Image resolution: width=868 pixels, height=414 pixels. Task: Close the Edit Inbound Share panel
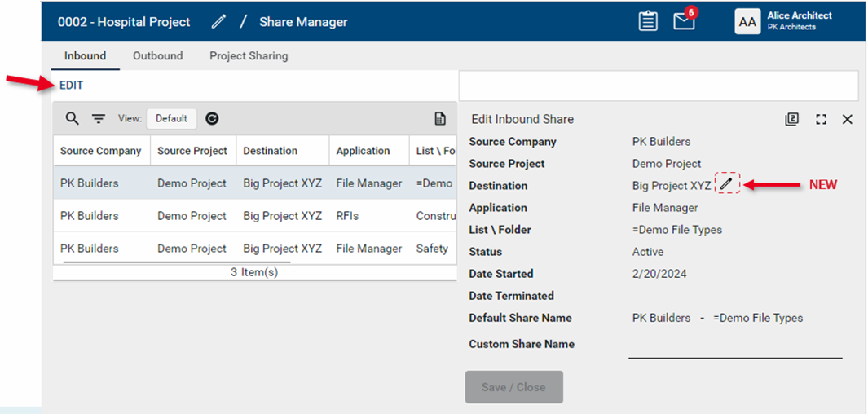pyautogui.click(x=847, y=119)
